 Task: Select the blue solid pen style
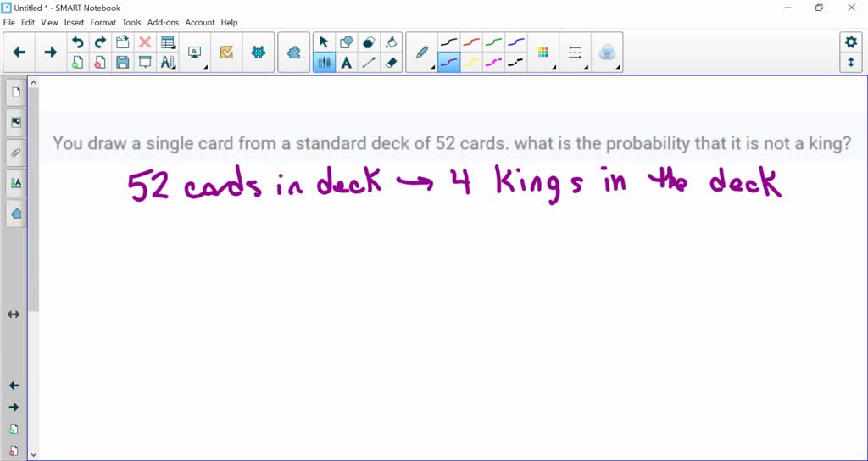515,42
